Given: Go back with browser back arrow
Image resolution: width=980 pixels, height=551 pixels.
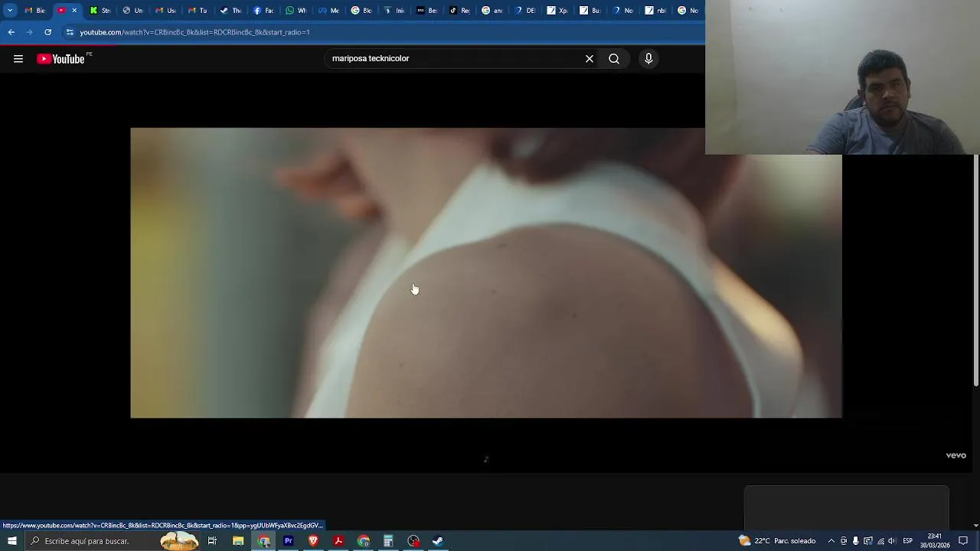Looking at the screenshot, I should [x=11, y=32].
